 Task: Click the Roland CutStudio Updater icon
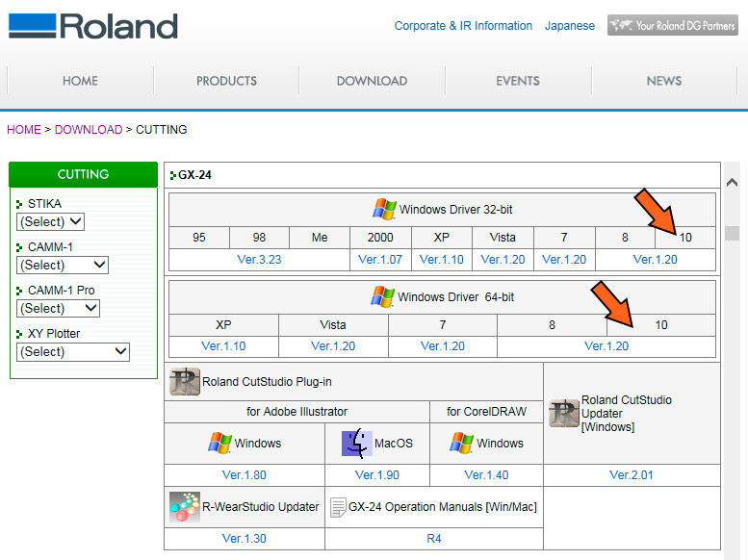[x=563, y=413]
